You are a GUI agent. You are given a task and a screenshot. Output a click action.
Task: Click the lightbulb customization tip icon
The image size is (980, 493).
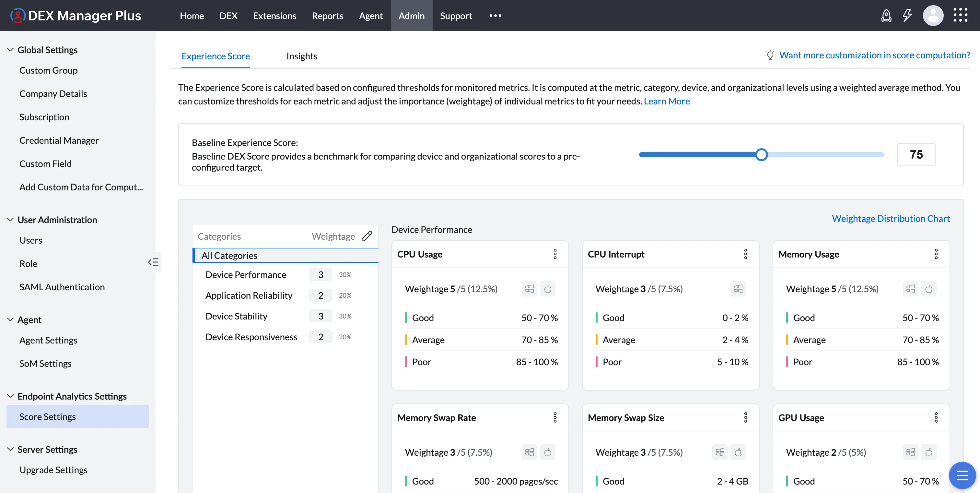pyautogui.click(x=770, y=55)
